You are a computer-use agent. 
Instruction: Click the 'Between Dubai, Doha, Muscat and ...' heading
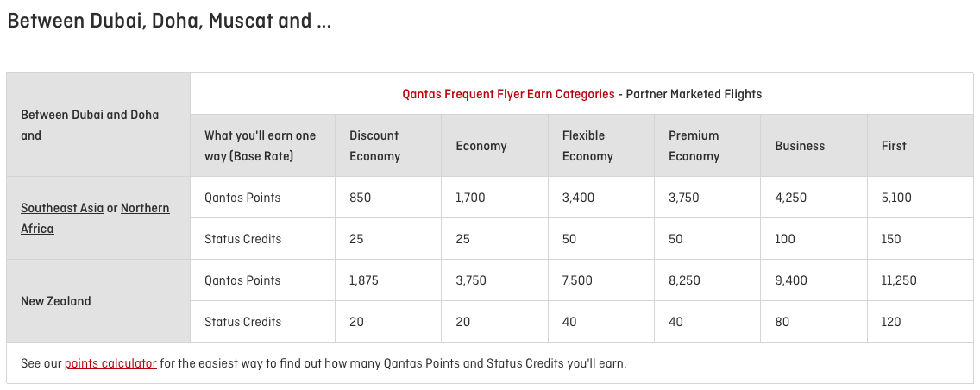pyautogui.click(x=169, y=22)
